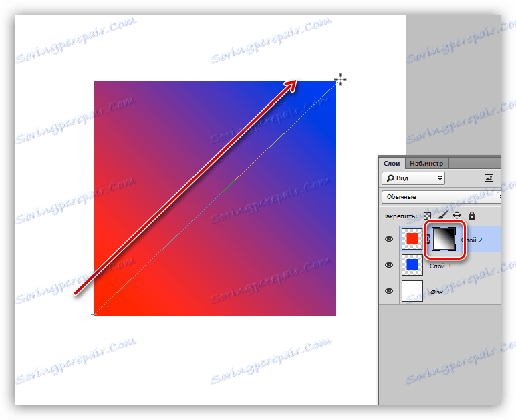
Task: Click the layer name Слой 3
Action: click(x=440, y=266)
